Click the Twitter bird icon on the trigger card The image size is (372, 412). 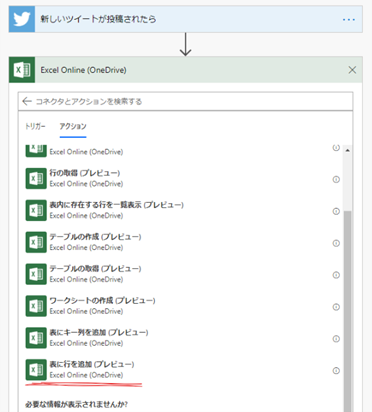click(x=22, y=19)
